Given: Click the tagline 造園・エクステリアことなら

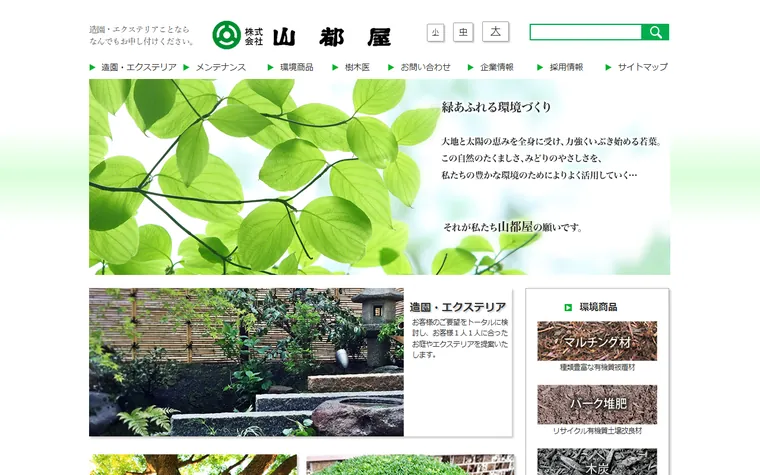Looking at the screenshot, I should 140,30.
